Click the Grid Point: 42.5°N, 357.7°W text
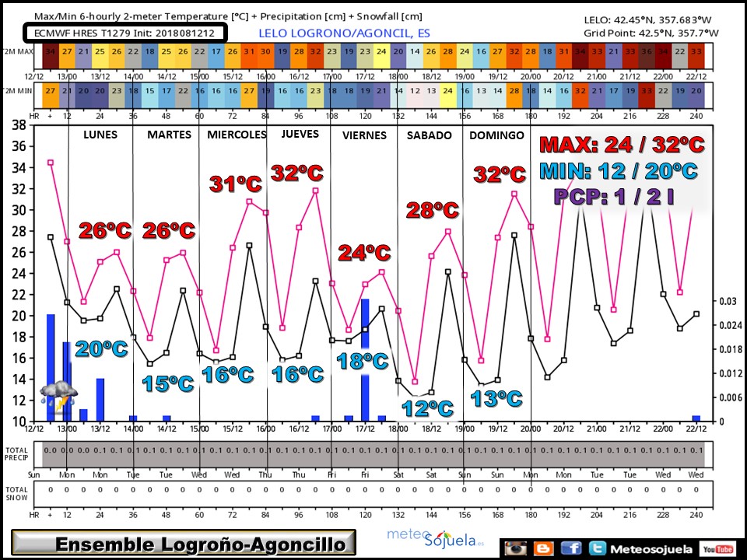Image resolution: width=747 pixels, height=560 pixels. (x=651, y=33)
